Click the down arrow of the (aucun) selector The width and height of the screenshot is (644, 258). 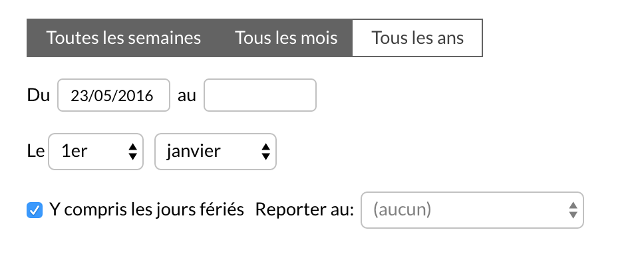coord(573,215)
